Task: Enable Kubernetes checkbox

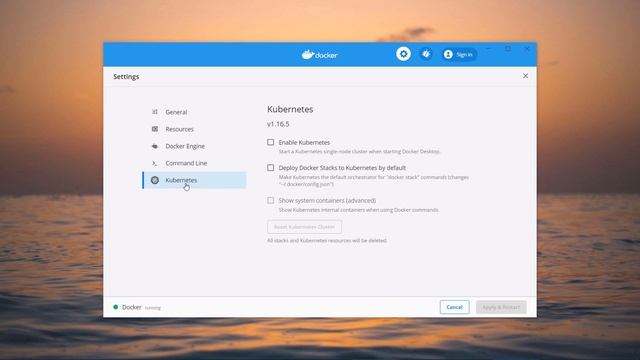Action: 271,142
